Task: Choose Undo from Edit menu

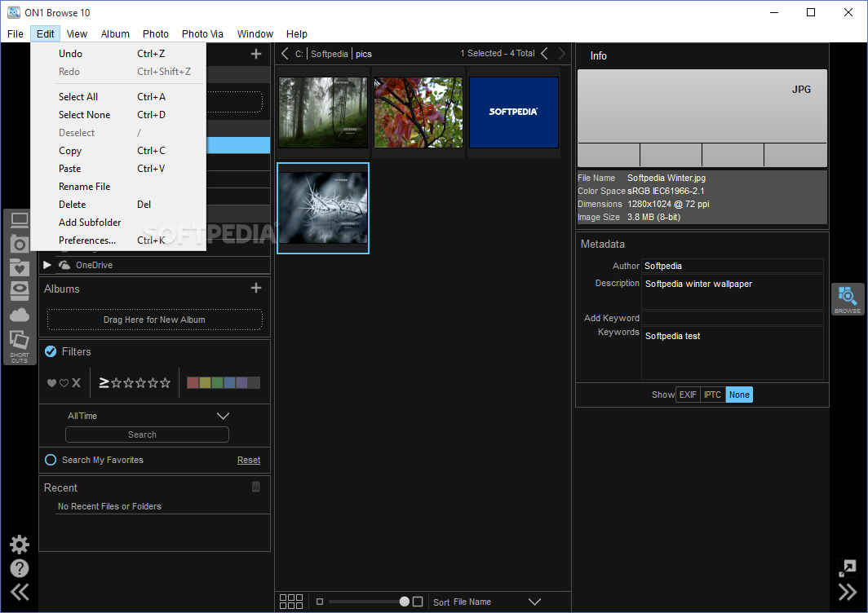Action: click(x=118, y=54)
